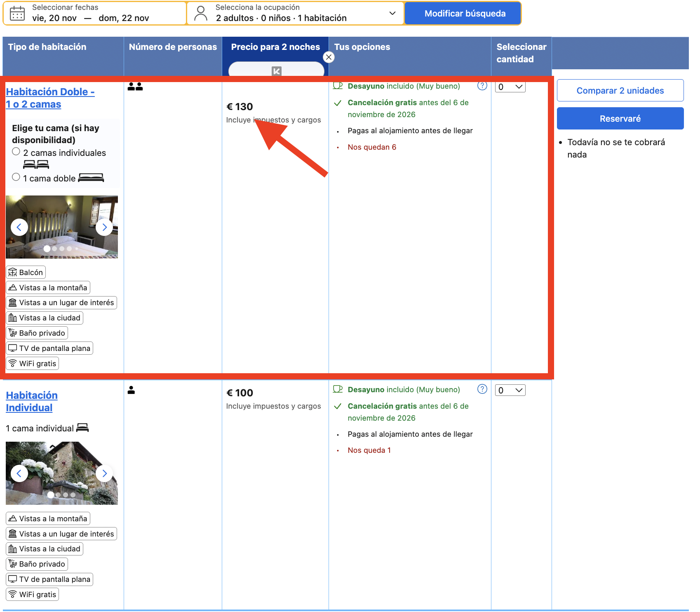
Task: Open Habitación Doble - 1 o 2 camas link
Action: tap(50, 98)
